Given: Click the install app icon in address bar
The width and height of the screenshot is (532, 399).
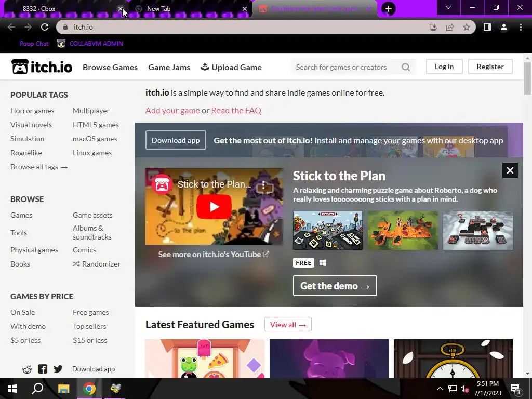Looking at the screenshot, I should point(433,27).
